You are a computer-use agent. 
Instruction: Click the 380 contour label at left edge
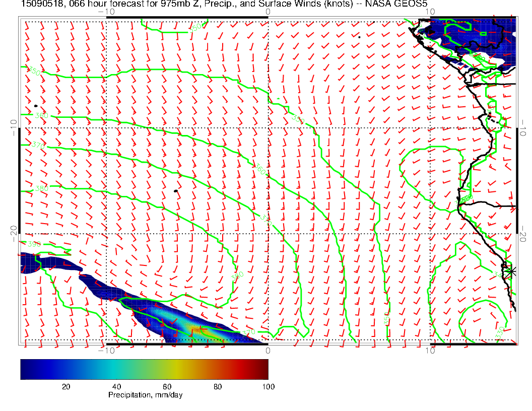coord(42,189)
